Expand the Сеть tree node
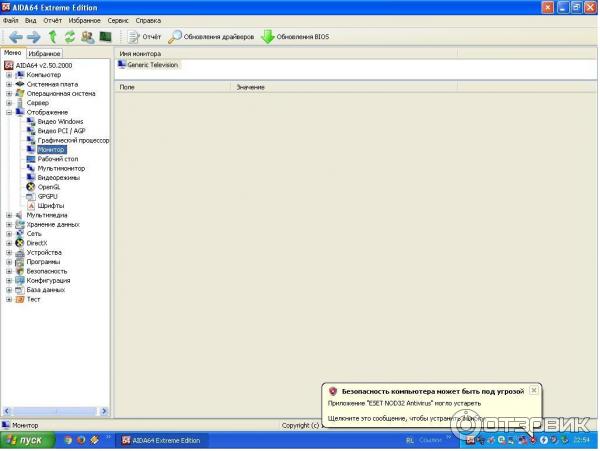 9,234
